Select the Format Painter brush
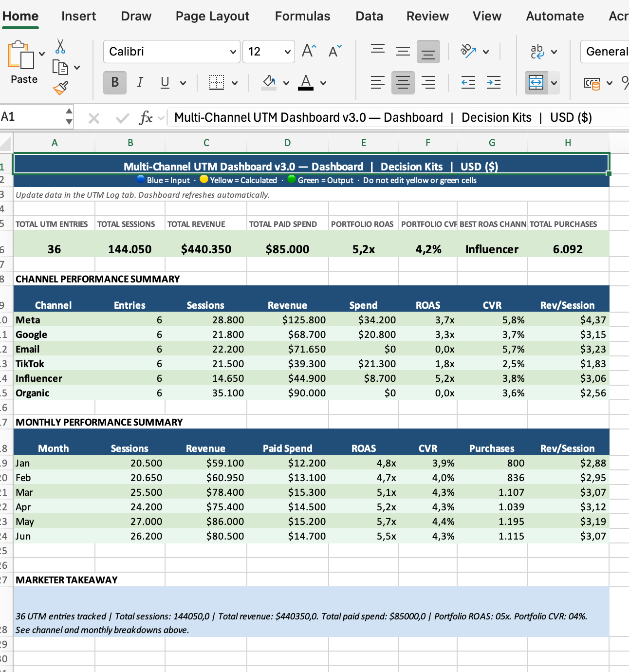 pos(60,88)
